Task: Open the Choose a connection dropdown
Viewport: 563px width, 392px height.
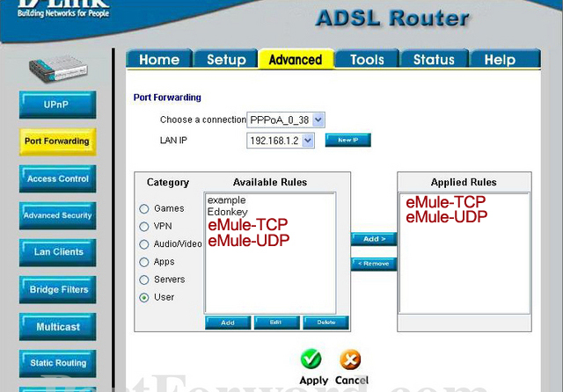Action: click(x=286, y=120)
